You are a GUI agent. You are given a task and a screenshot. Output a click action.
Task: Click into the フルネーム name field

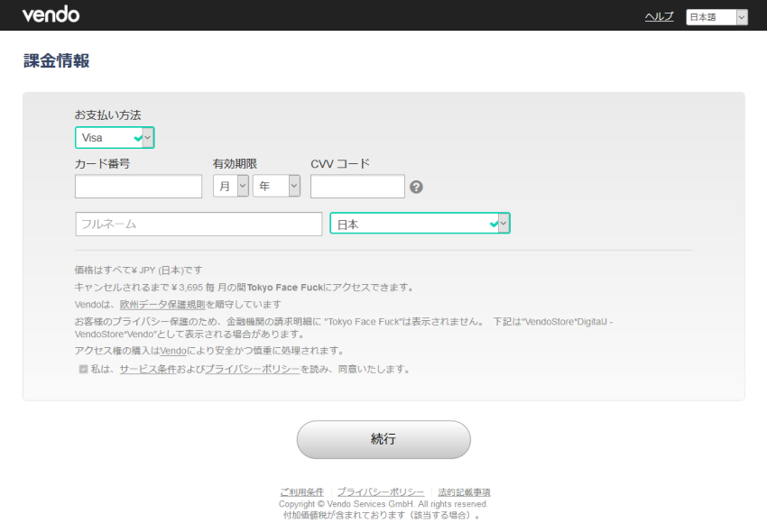(x=199, y=224)
